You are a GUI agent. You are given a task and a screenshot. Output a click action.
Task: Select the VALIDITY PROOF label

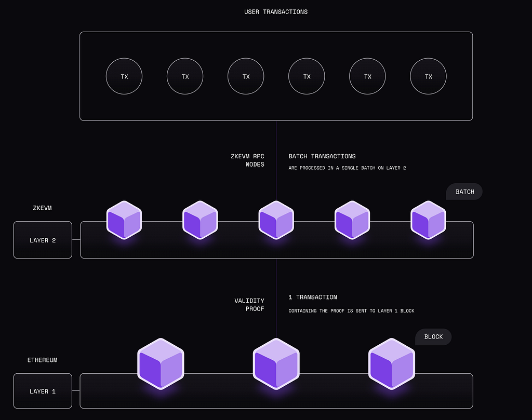(x=249, y=305)
